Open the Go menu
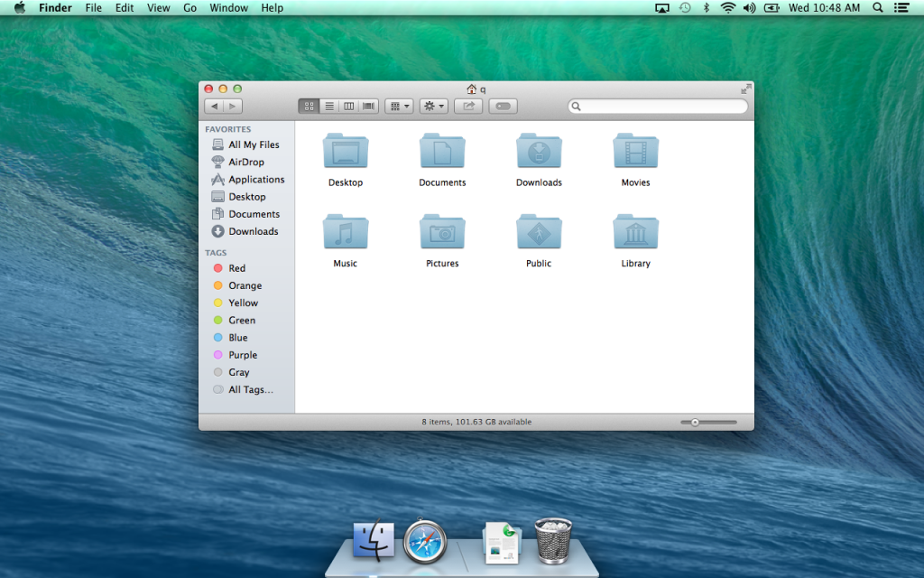The image size is (924, 578). coord(189,7)
